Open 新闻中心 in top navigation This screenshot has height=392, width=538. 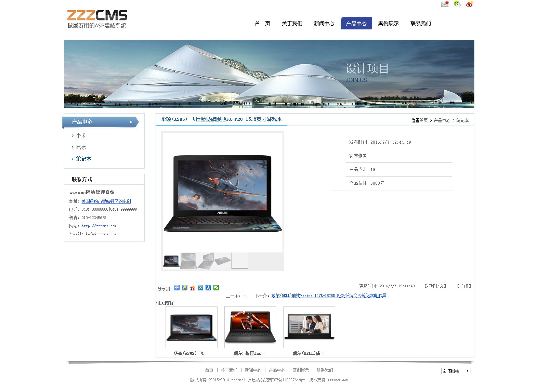(324, 23)
